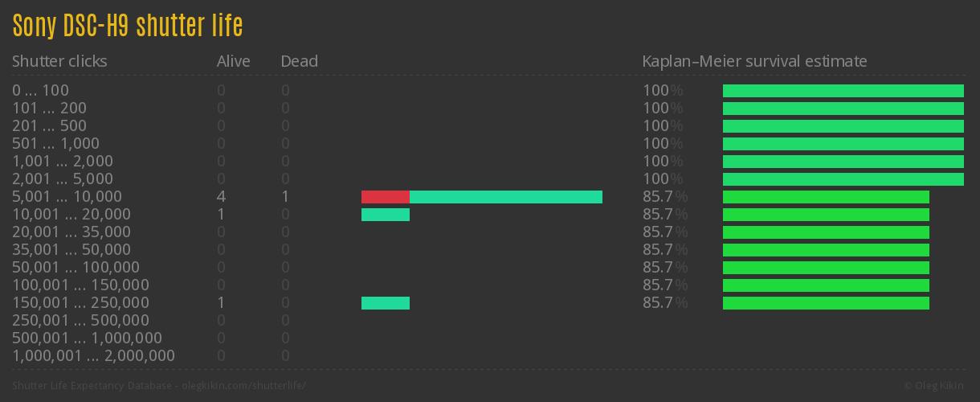Select the 250,001 ... 500,000 row label
The width and height of the screenshot is (980, 402).
80,321
